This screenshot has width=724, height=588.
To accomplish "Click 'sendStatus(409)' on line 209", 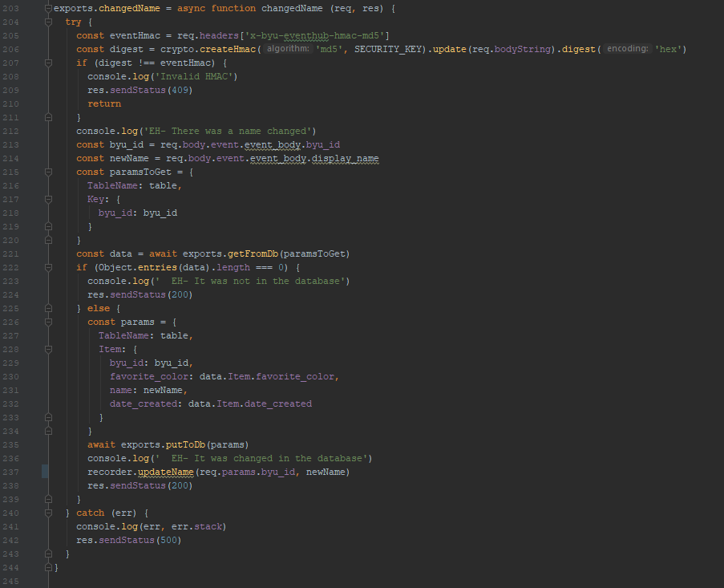I will [151, 90].
